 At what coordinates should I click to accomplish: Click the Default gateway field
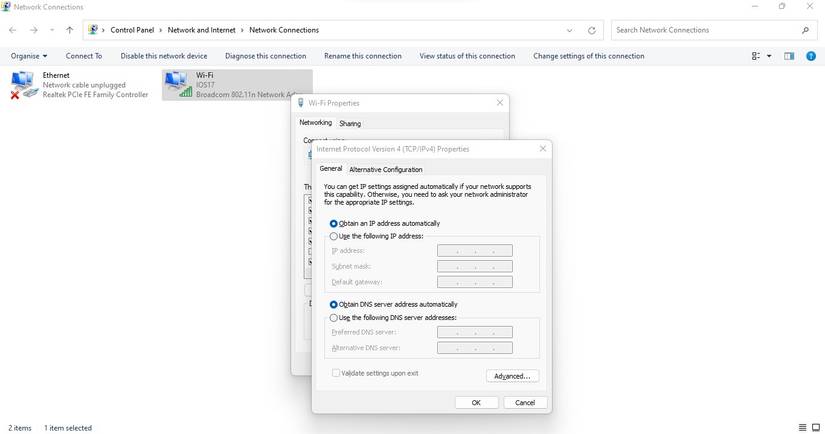click(475, 282)
